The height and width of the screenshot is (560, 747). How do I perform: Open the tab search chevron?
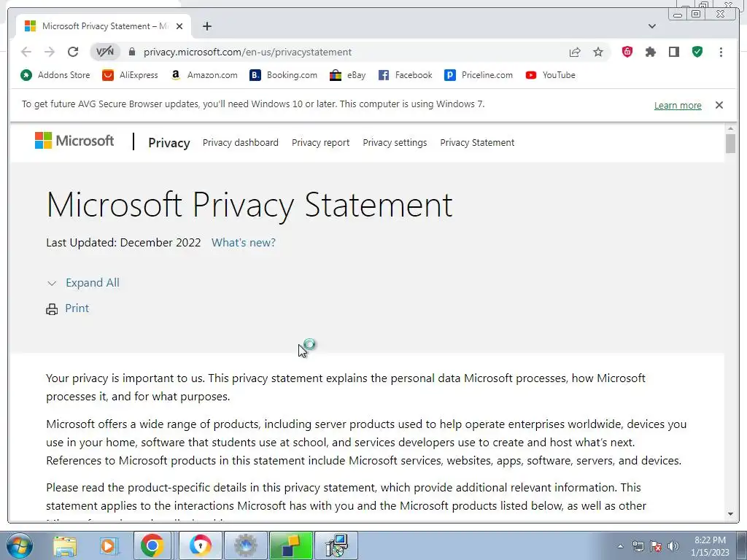click(651, 26)
